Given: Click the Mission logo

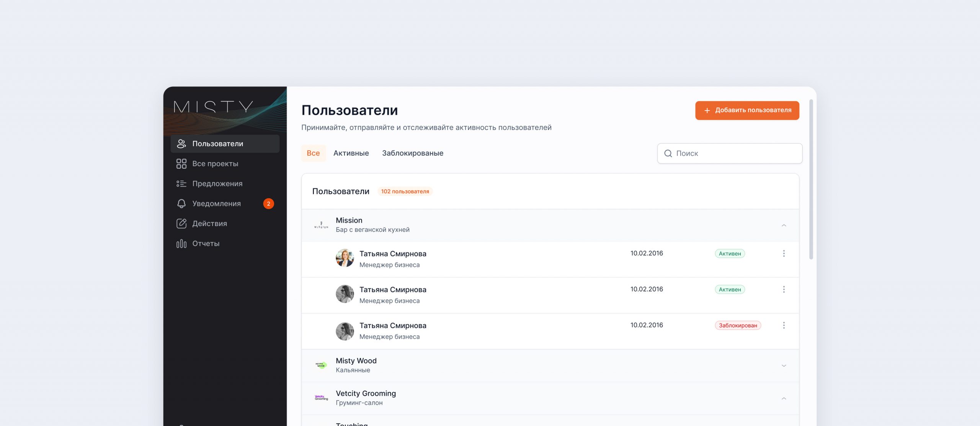Looking at the screenshot, I should [321, 225].
